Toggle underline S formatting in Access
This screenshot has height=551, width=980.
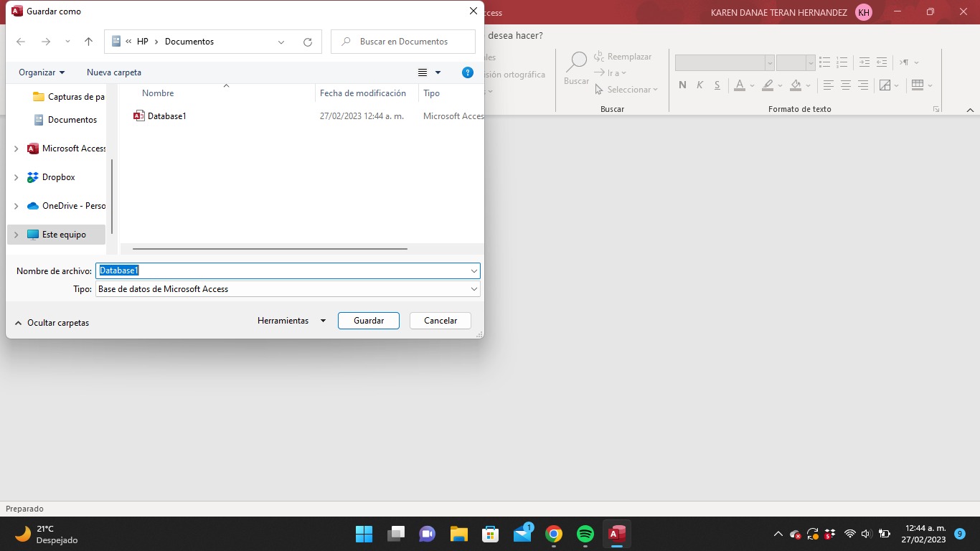click(717, 85)
